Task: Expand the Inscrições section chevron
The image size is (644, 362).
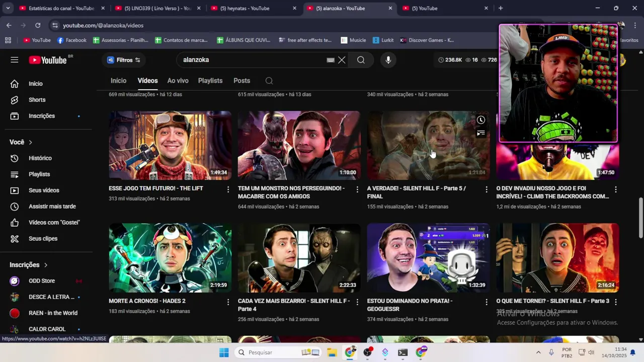Action: tap(46, 265)
